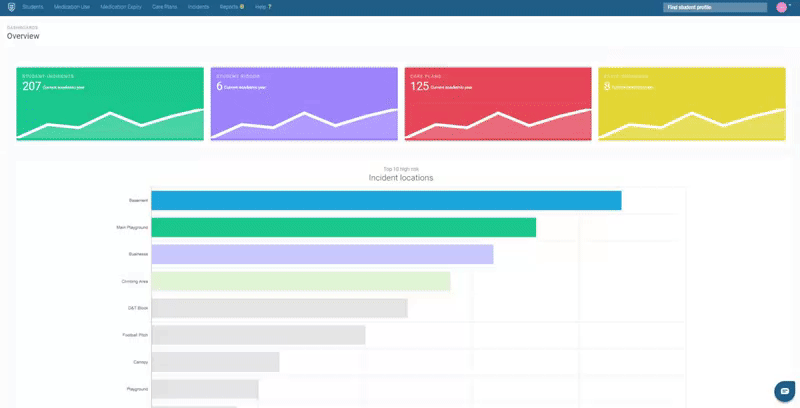Select the D&T Block bar
Image resolution: width=800 pixels, height=408 pixels.
pyautogui.click(x=280, y=308)
